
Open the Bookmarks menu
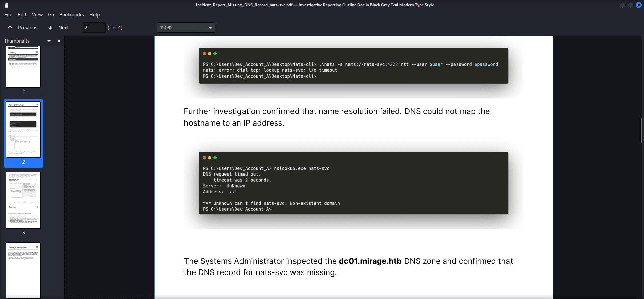71,15
